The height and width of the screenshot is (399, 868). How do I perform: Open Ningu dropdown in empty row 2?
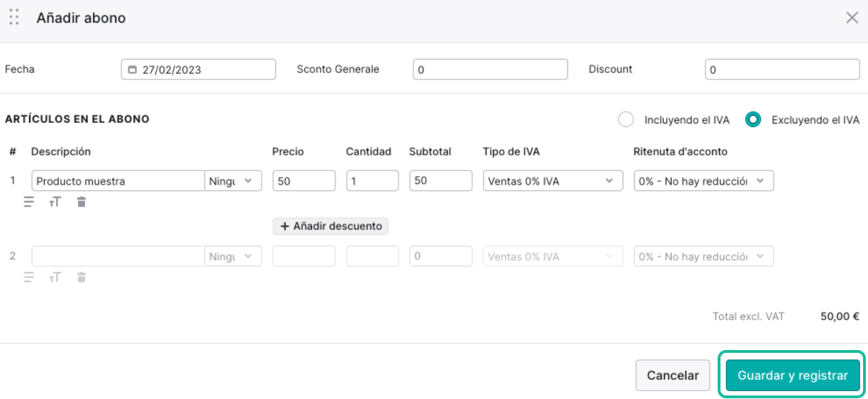233,256
